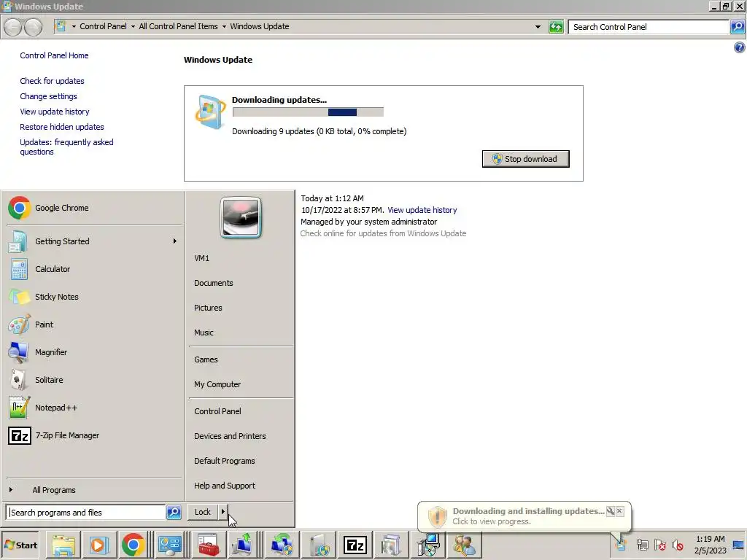This screenshot has height=560, width=747.
Task: Open balloon options wrench icon
Action: pyautogui.click(x=611, y=511)
